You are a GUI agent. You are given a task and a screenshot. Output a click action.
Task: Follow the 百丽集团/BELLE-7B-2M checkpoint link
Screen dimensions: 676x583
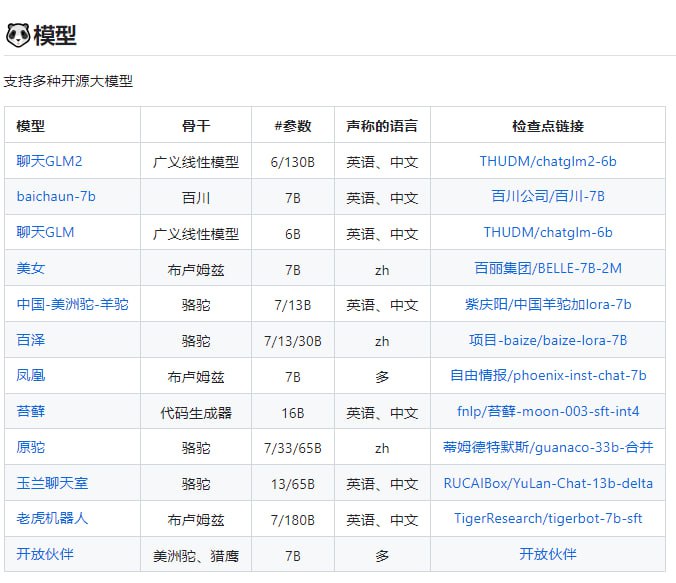[548, 268]
